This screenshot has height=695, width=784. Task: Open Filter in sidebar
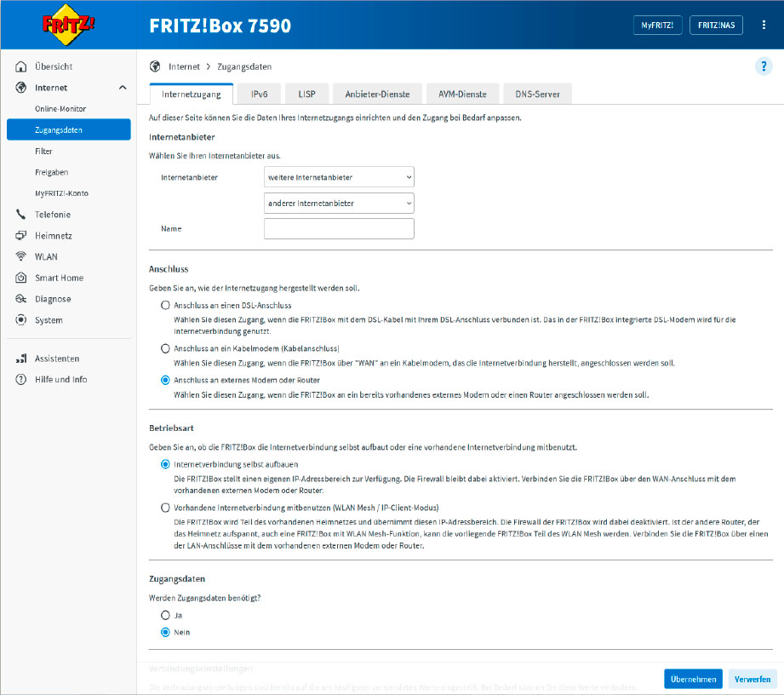click(43, 151)
